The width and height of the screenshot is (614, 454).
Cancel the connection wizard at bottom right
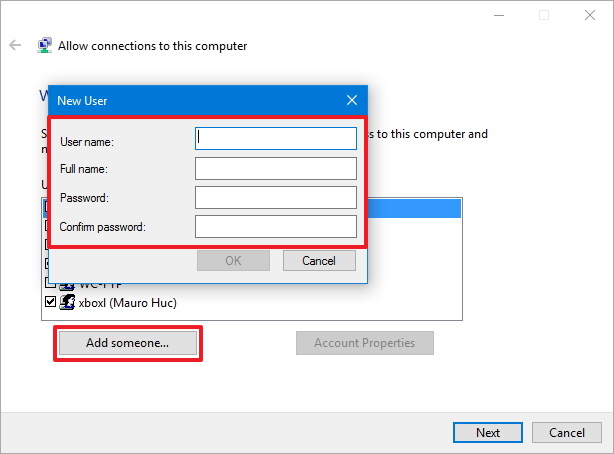pyautogui.click(x=567, y=433)
